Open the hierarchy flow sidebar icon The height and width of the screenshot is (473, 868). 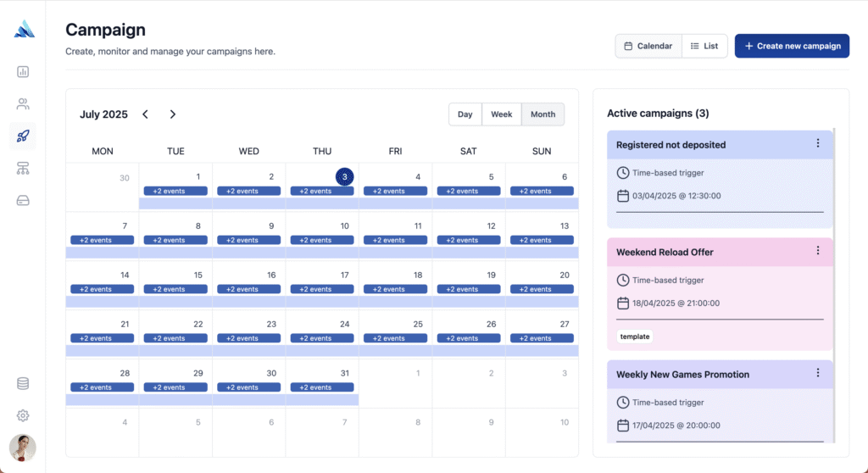coord(23,169)
